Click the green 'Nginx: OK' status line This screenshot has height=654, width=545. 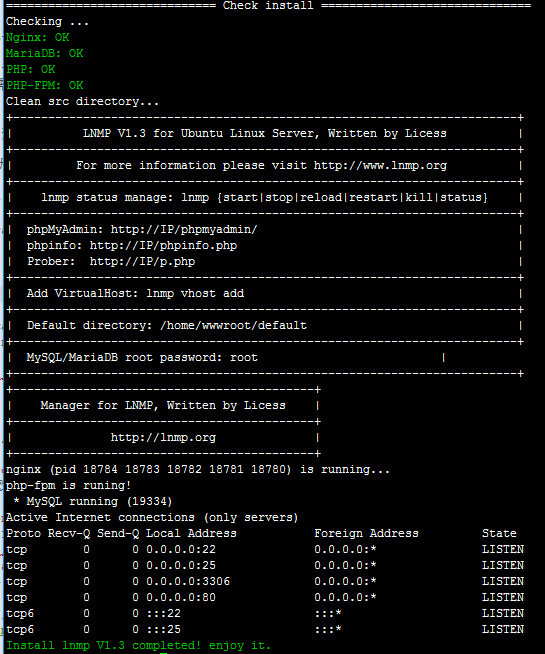pos(38,38)
